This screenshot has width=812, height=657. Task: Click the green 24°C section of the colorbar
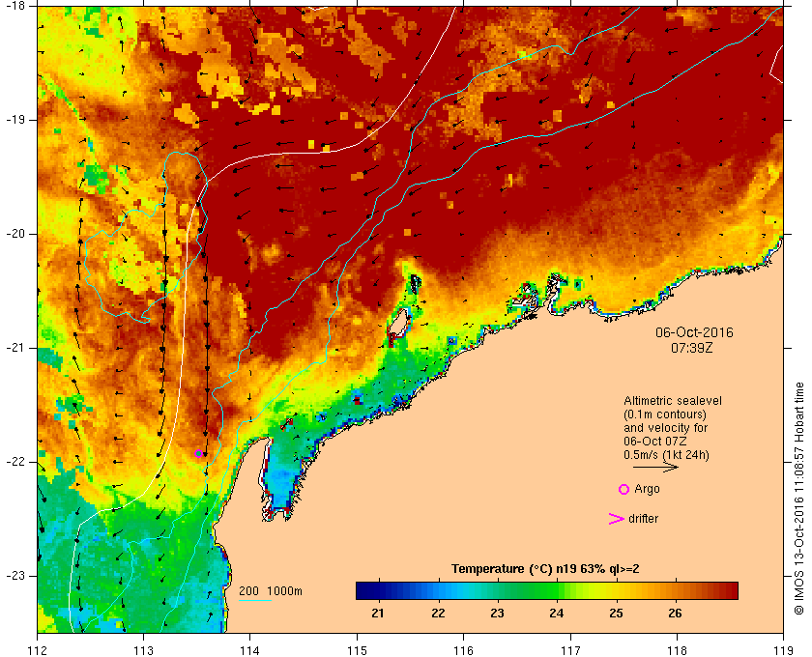(556, 590)
